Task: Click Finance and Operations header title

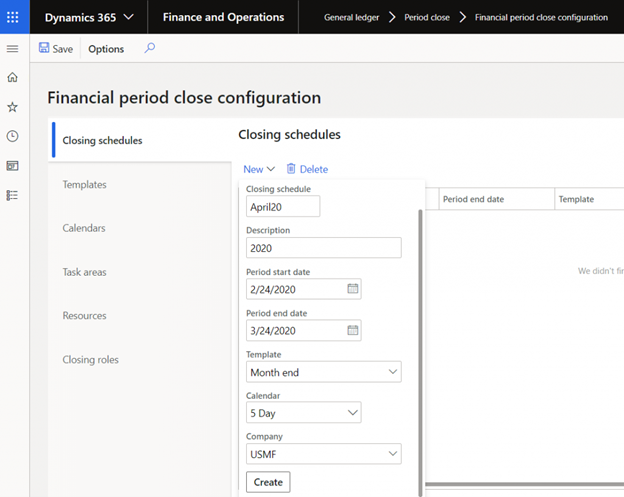Action: (223, 17)
